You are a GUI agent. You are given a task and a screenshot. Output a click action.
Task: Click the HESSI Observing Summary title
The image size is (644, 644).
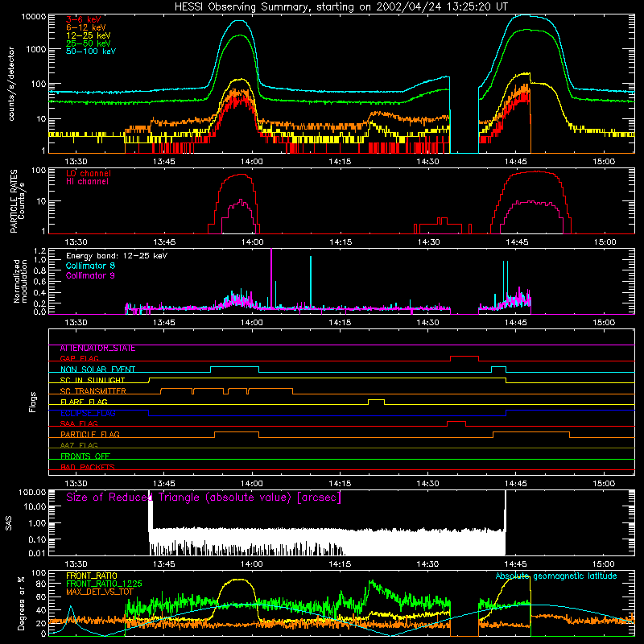coord(341,7)
